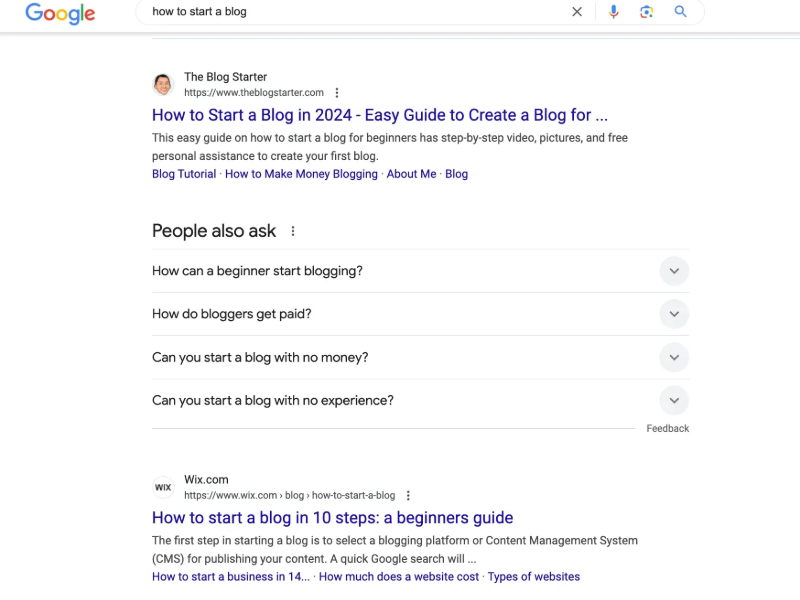Open How to Make Money Blogging sitelink

click(301, 174)
